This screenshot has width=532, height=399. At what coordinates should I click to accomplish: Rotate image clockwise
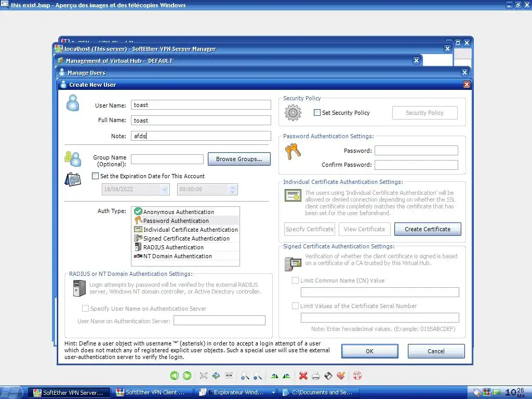click(274, 376)
